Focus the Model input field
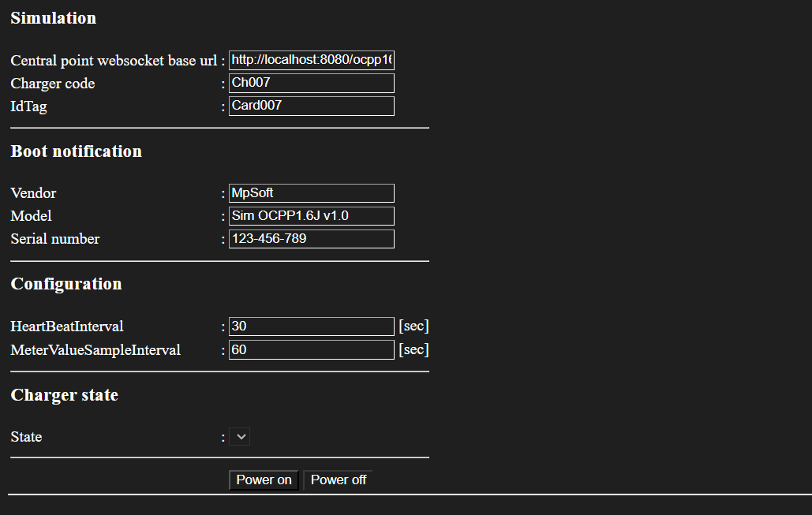 tap(311, 216)
